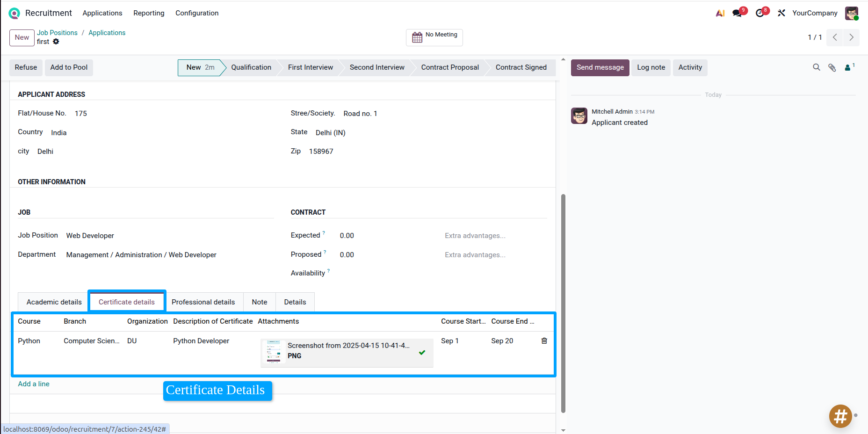Click the Activity button in chatter
The height and width of the screenshot is (434, 868).
point(690,67)
